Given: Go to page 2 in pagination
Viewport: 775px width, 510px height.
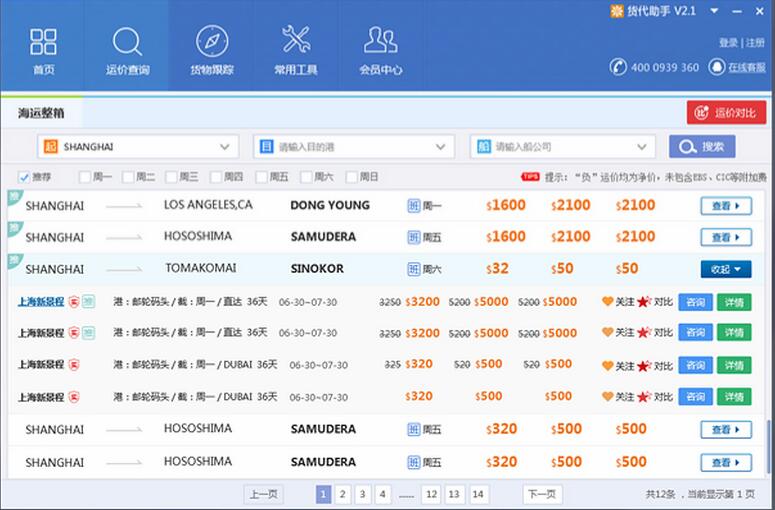Looking at the screenshot, I should click(x=342, y=494).
